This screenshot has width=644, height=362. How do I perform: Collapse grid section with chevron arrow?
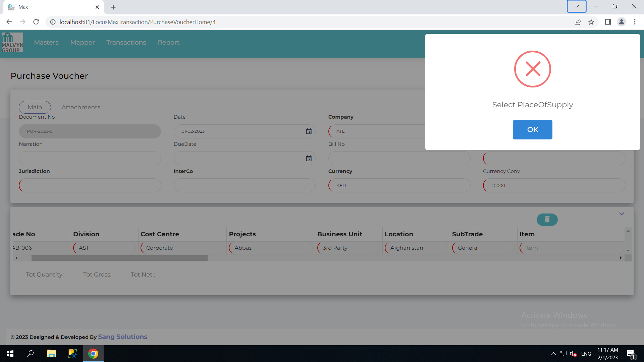[x=621, y=214]
